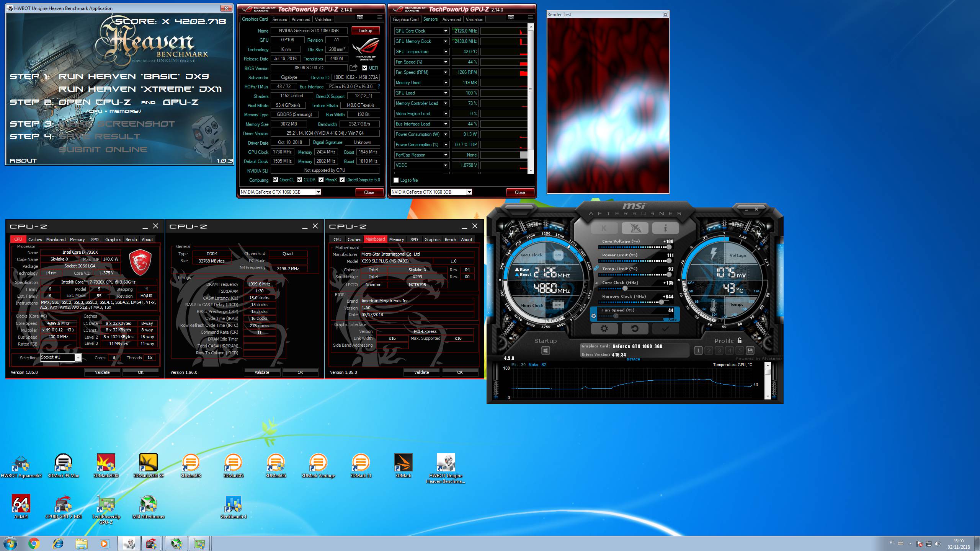Expand PerfCap Reason sensor dropdown
Image resolution: width=980 pixels, height=551 pixels.
coord(446,155)
